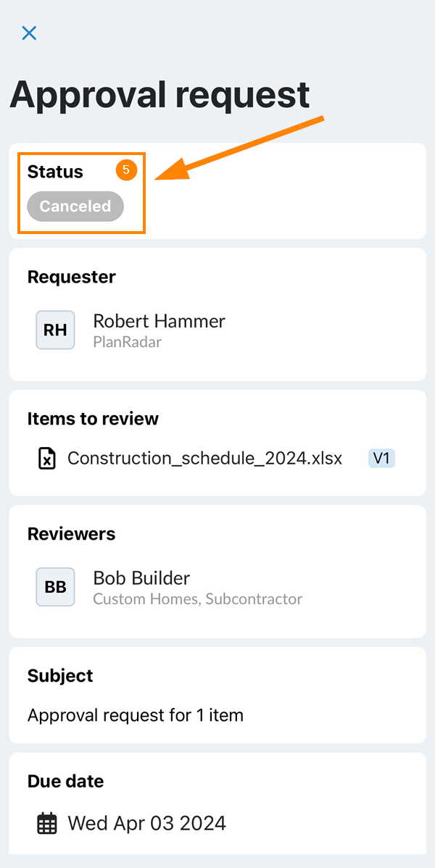Click the Excel file icon
This screenshot has width=435, height=868.
[47, 459]
